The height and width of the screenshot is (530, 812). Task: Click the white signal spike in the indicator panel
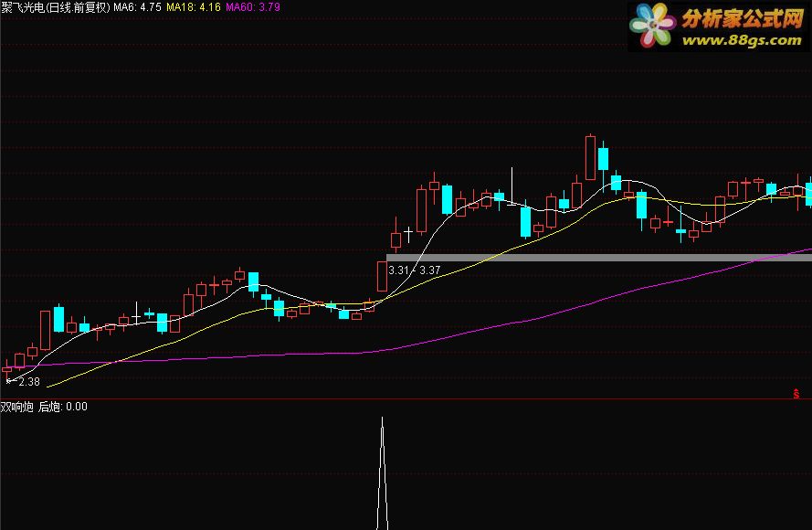click(382, 473)
